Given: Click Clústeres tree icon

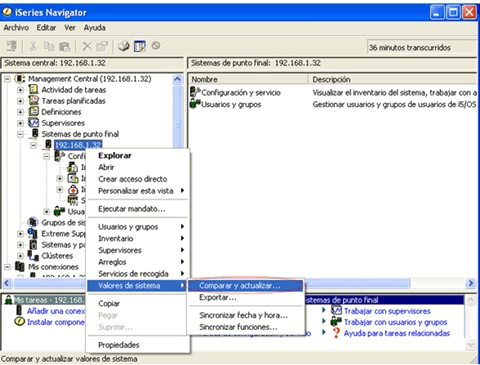Looking at the screenshot, I should (x=33, y=256).
